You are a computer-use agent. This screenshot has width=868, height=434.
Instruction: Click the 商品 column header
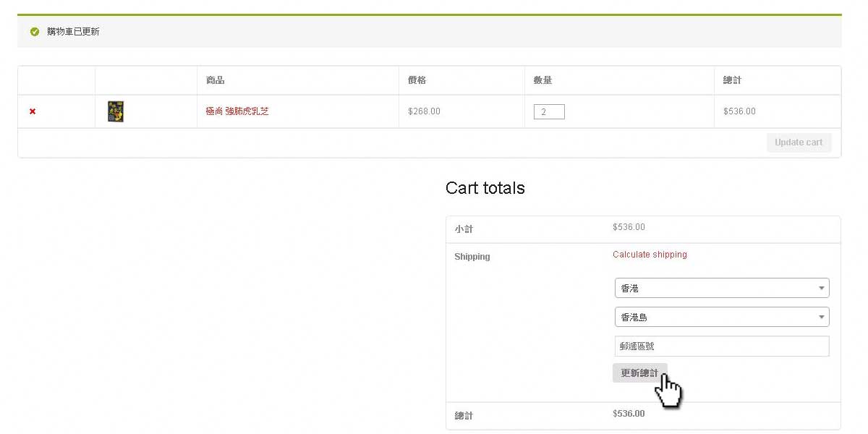point(215,80)
